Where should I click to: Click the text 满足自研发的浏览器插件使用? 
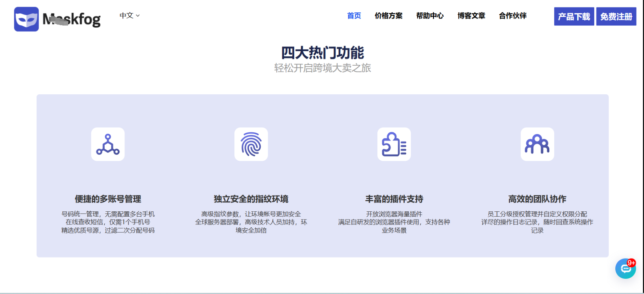pos(378,222)
